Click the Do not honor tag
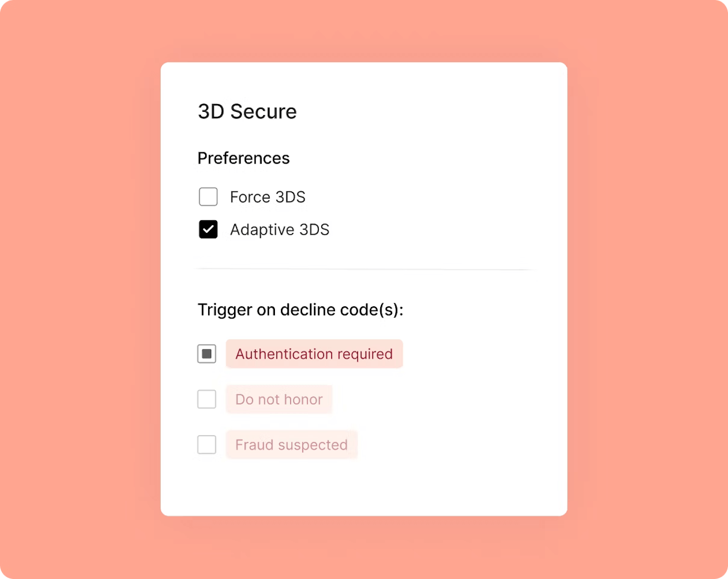This screenshot has height=579, width=728. pos(279,399)
